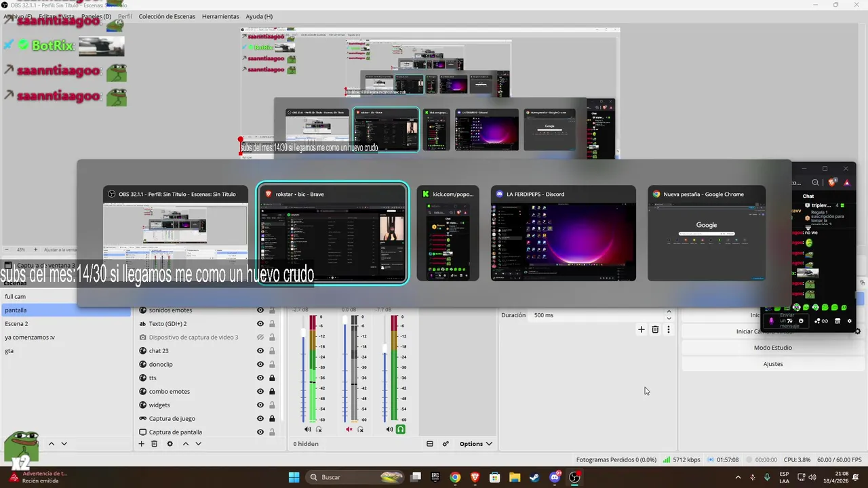
Task: Open transition three-dot options menu
Action: [669, 329]
